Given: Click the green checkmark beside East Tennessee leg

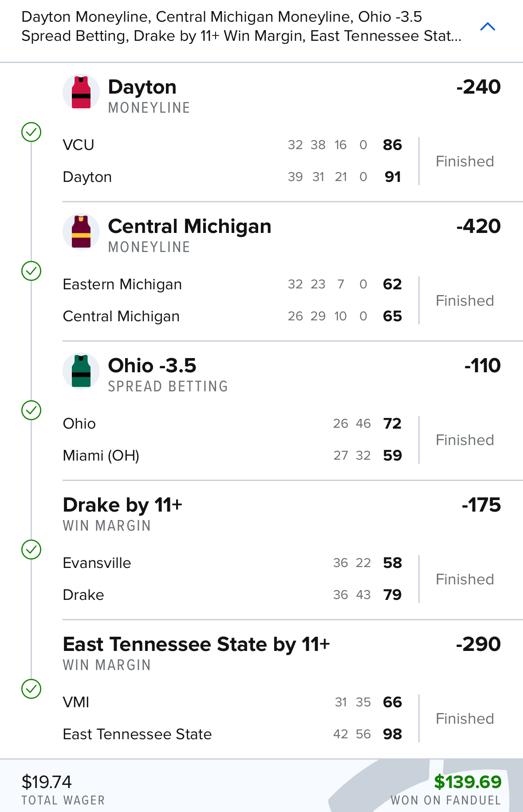Looking at the screenshot, I should tap(31, 689).
